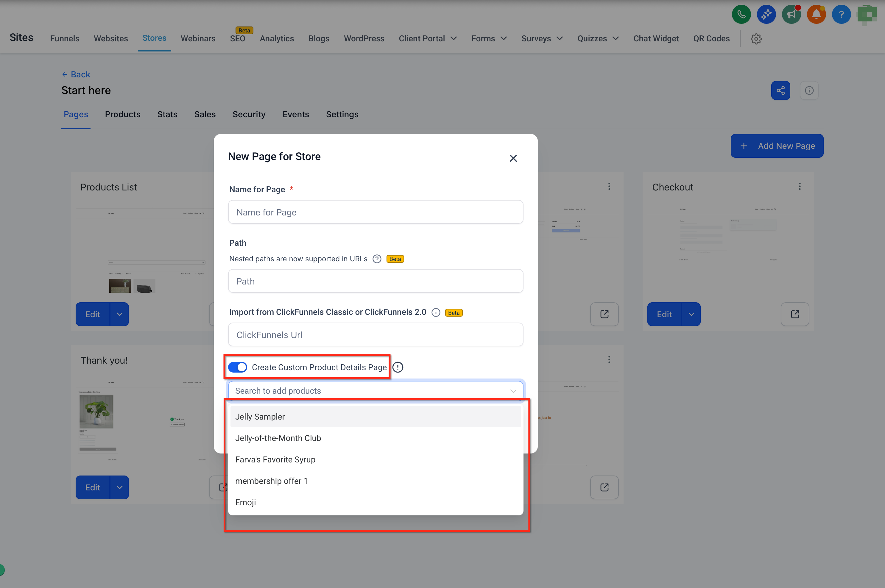The height and width of the screenshot is (588, 885).
Task: Click the back arrow icon
Action: point(65,74)
